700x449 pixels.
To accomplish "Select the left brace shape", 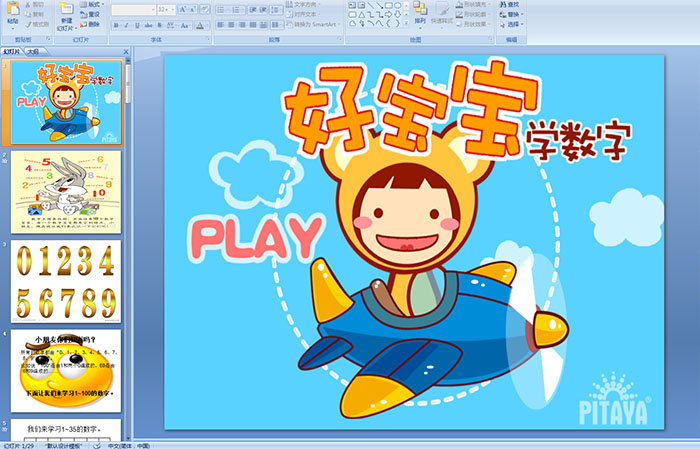I will click(x=388, y=23).
